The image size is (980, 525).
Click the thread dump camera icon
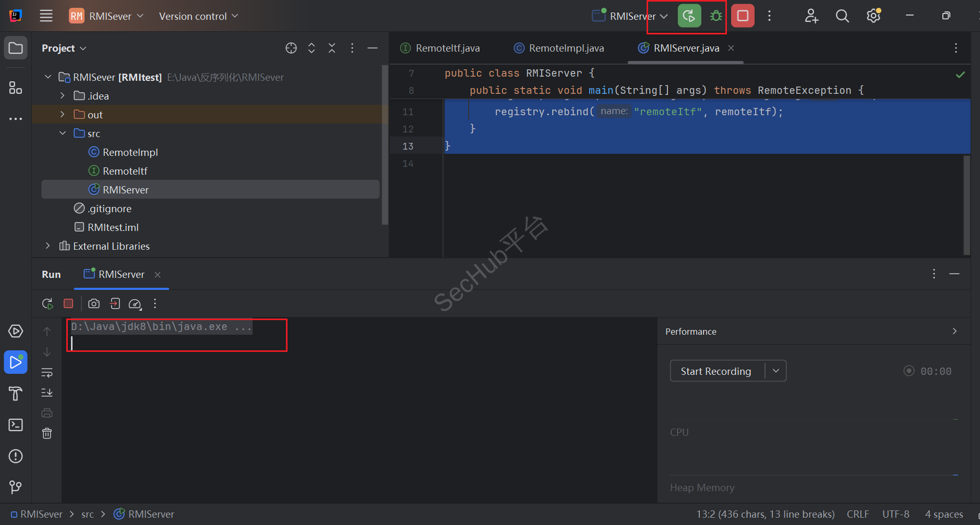pyautogui.click(x=94, y=303)
